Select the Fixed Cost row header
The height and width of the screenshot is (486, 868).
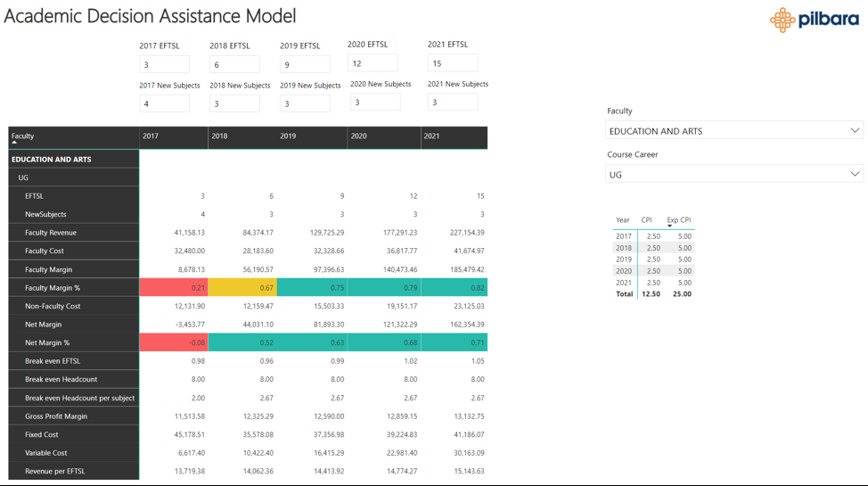click(x=74, y=434)
